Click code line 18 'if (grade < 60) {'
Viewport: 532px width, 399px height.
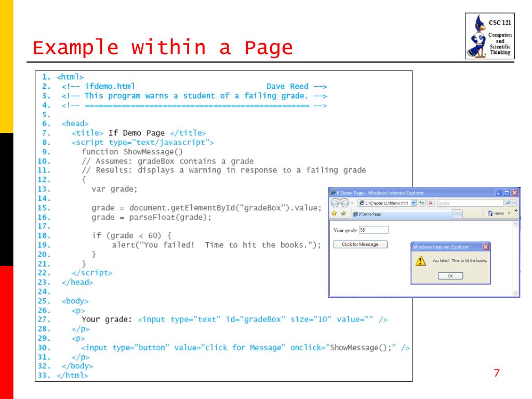click(131, 235)
